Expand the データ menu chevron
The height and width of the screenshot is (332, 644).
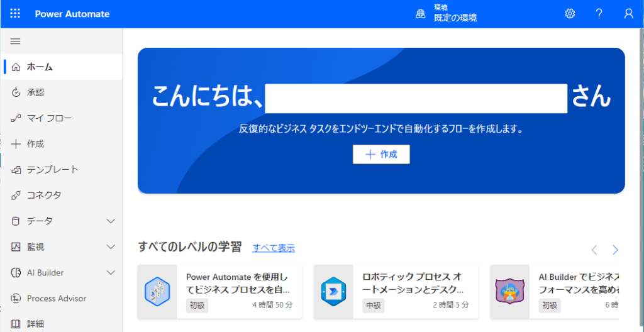click(111, 221)
